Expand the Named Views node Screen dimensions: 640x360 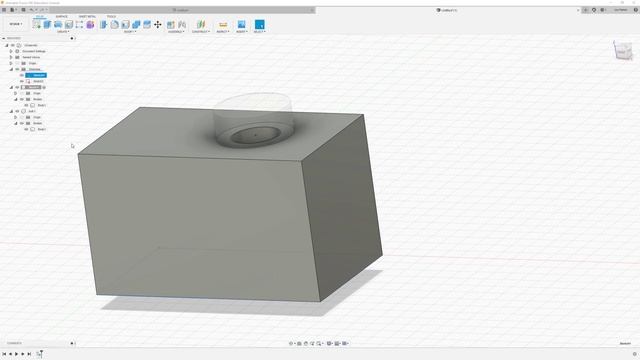click(x=11, y=57)
